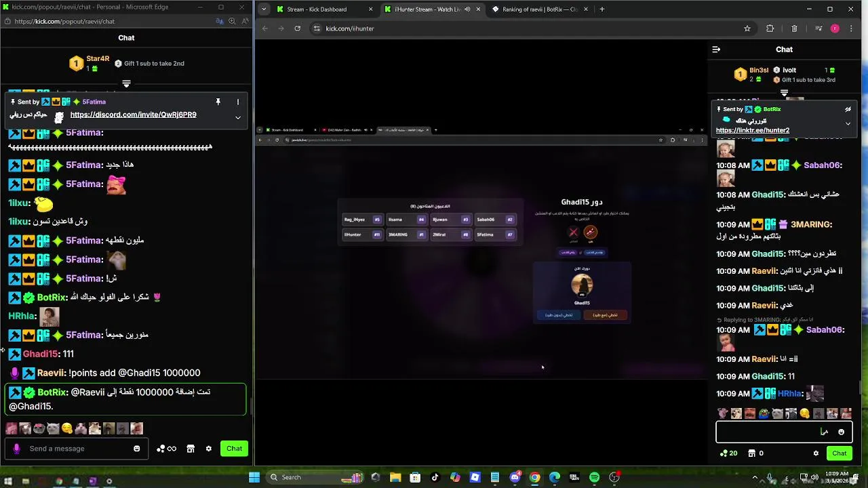
Task: Open pinned message options menu in popout
Action: tap(238, 102)
